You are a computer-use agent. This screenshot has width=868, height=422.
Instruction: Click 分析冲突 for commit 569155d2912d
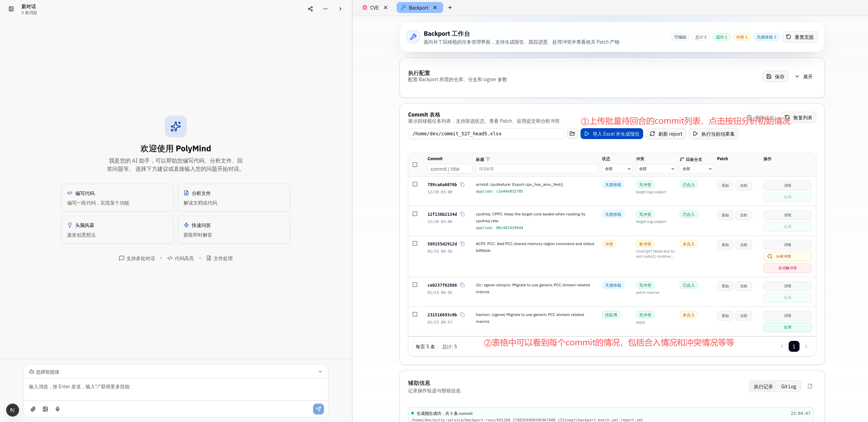pos(787,256)
